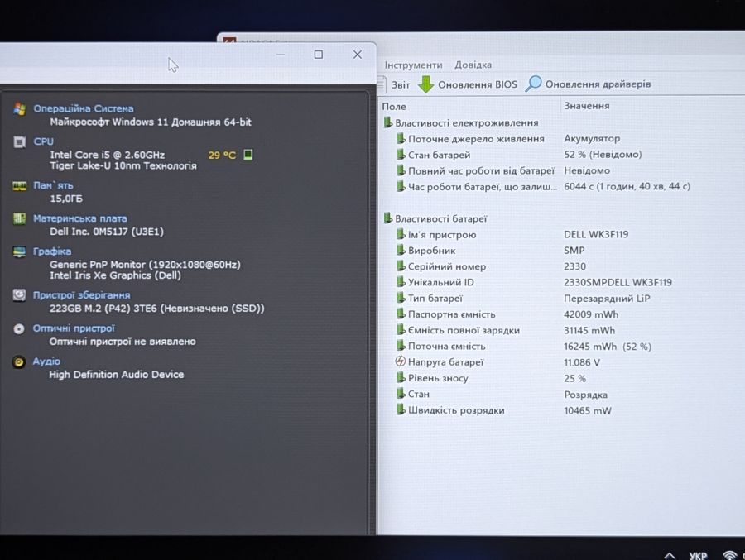Click the green CPU temperature indicator icon
The width and height of the screenshot is (745, 560).
pos(248,155)
